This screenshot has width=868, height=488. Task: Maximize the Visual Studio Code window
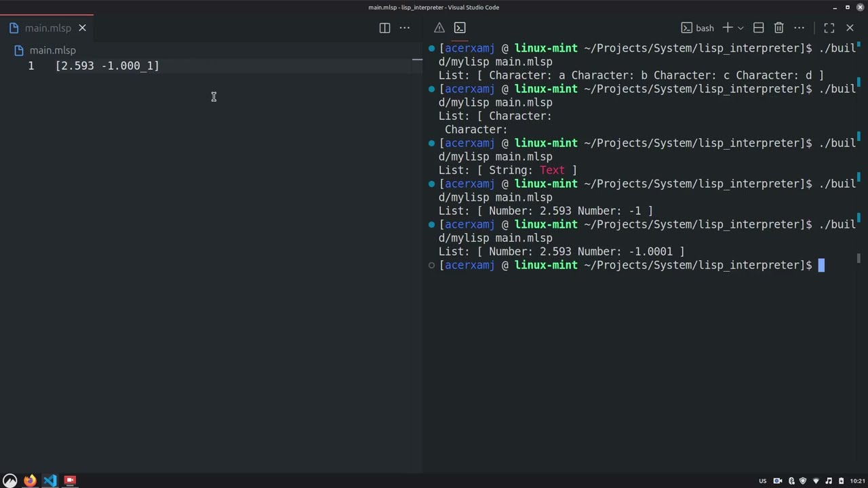[848, 7]
